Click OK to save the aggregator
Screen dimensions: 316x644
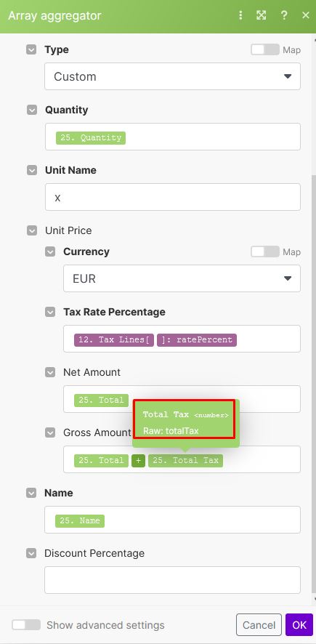(299, 625)
